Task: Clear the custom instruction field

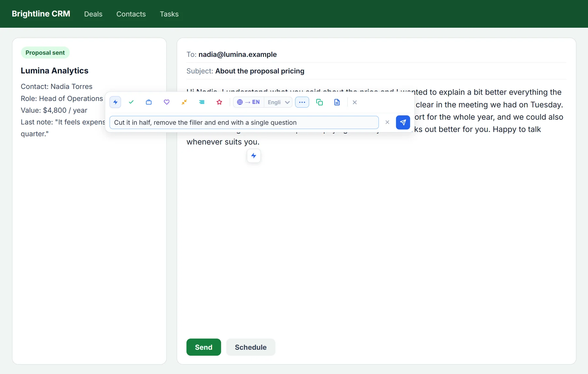Action: point(387,122)
